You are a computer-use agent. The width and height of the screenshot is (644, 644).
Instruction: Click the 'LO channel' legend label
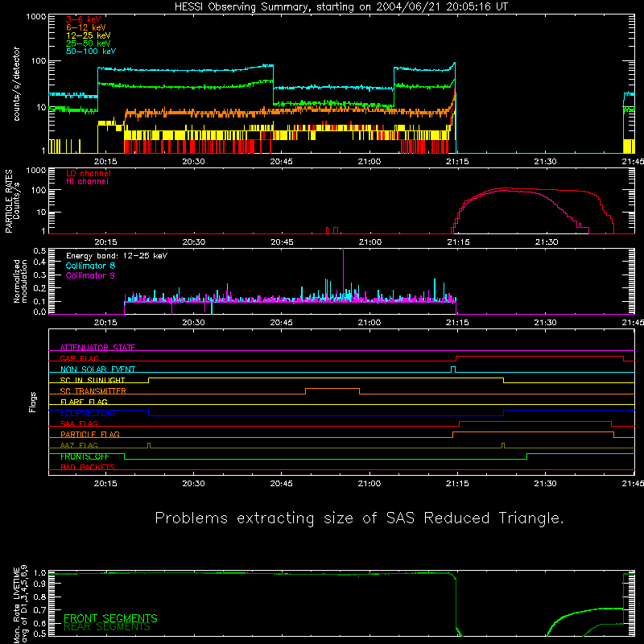pos(89,173)
